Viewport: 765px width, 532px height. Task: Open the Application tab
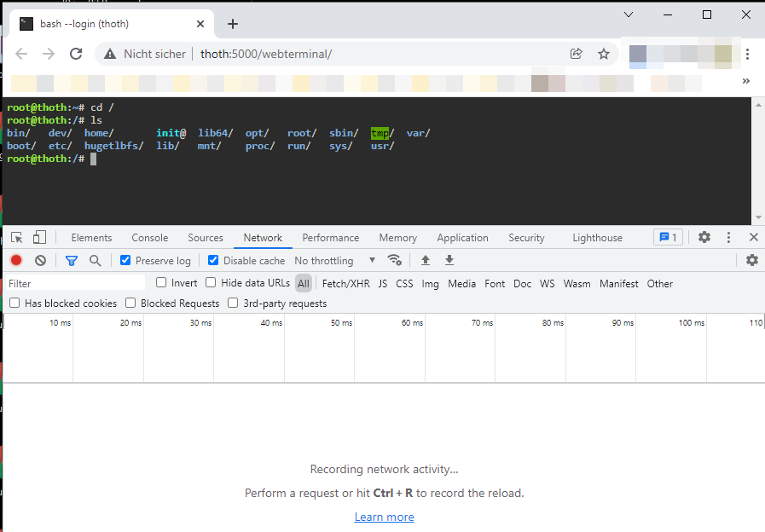click(x=462, y=238)
